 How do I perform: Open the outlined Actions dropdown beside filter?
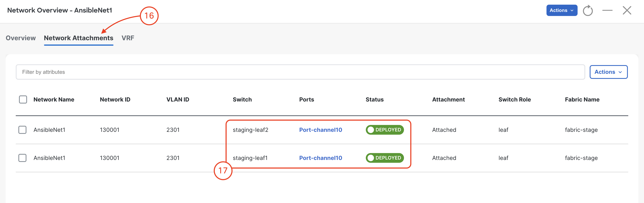pos(608,72)
